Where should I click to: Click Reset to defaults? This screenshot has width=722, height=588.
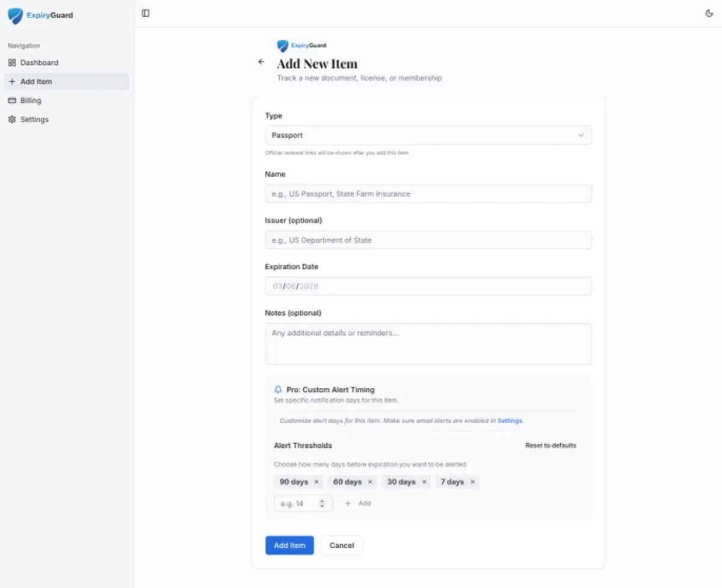[x=551, y=446]
